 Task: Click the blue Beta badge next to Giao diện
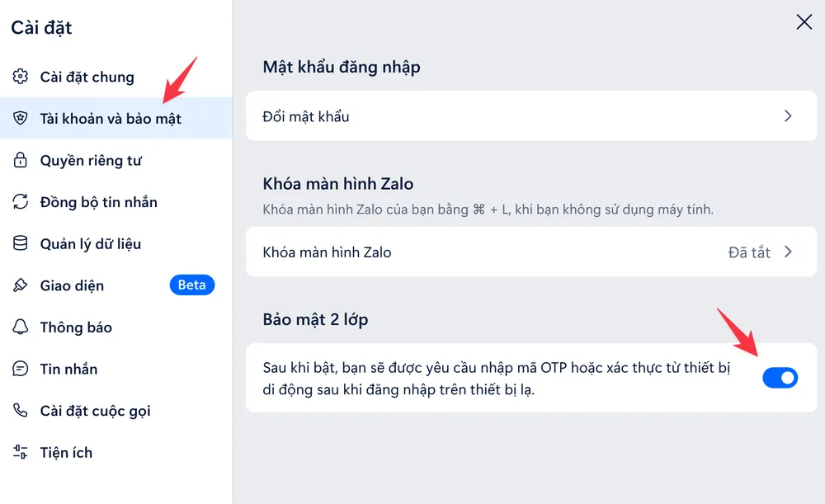click(191, 285)
